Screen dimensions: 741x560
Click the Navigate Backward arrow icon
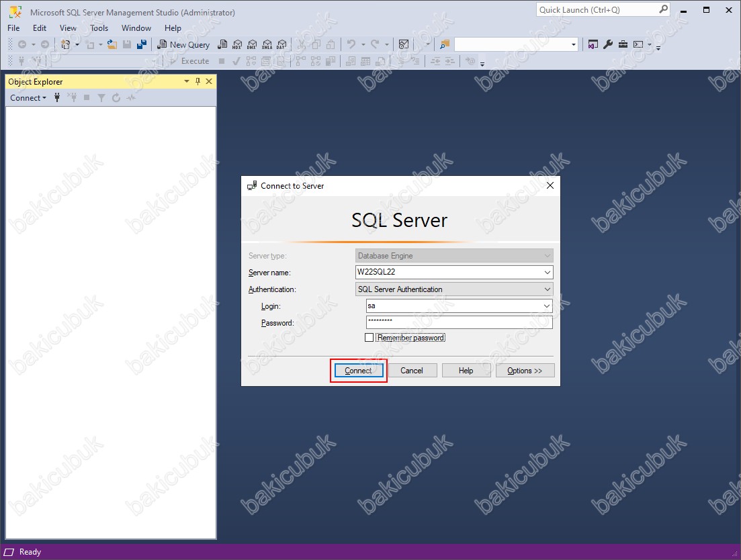coord(21,44)
